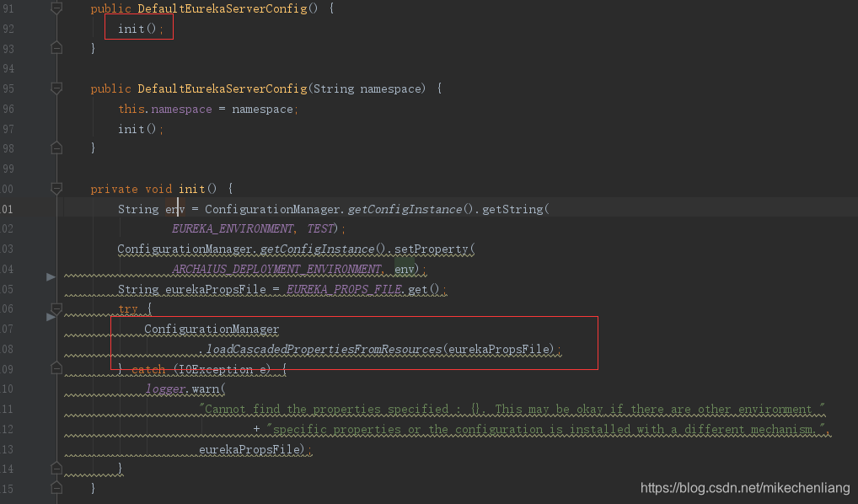Click ConfigurationManager on line 107
Screen dimensions: 858x504
[212, 329]
